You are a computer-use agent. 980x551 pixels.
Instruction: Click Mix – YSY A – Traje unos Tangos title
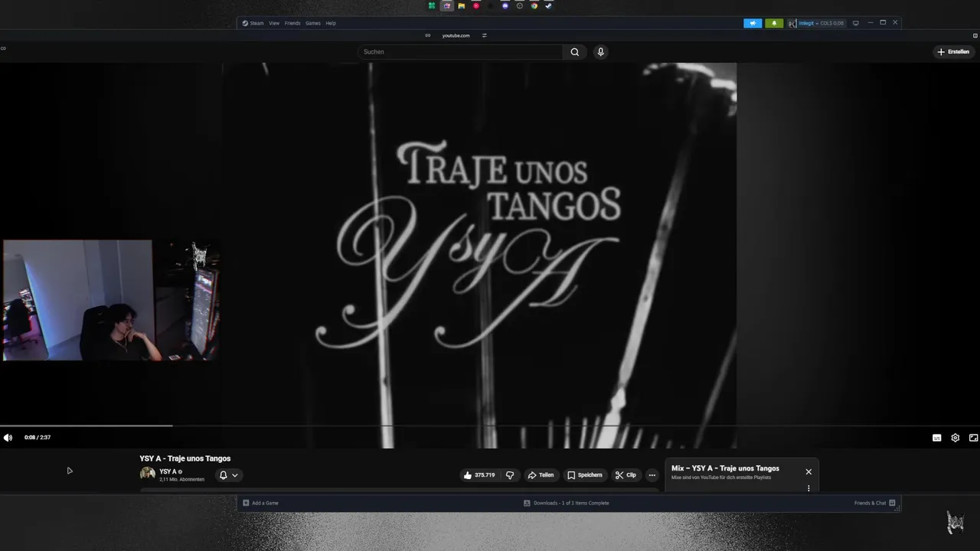725,468
